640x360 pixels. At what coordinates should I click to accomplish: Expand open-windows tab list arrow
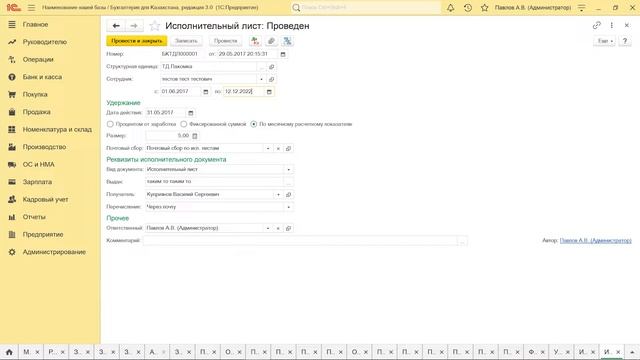coord(632,352)
